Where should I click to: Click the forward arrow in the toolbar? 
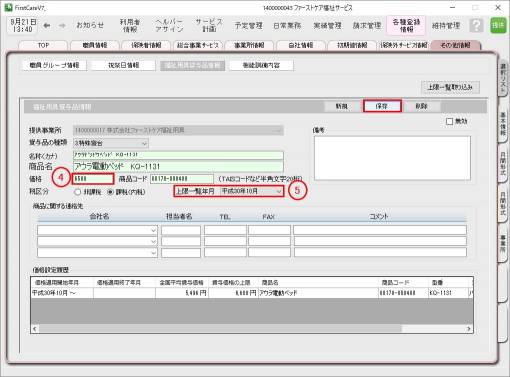pyautogui.click(x=62, y=26)
